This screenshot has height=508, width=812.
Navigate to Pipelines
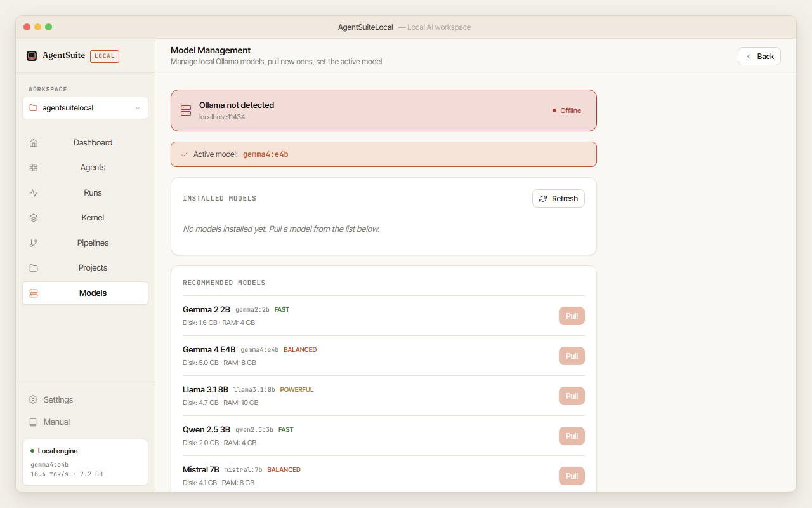(x=85, y=243)
